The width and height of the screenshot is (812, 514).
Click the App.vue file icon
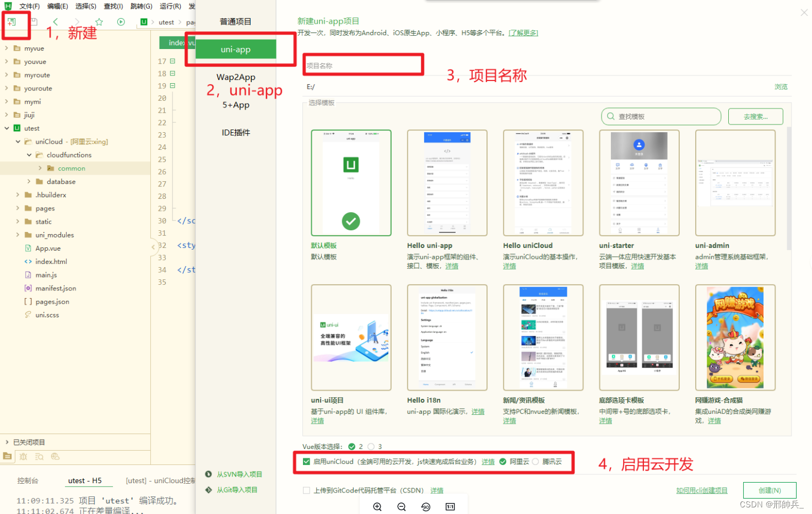[28, 248]
